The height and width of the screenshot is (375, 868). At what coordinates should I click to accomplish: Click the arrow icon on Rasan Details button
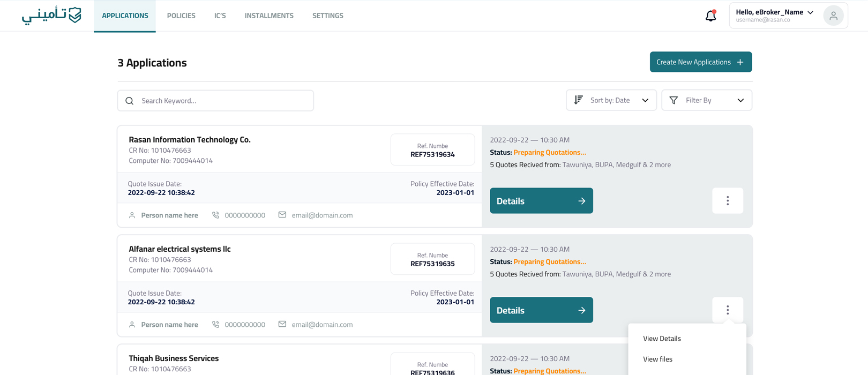[x=581, y=201]
